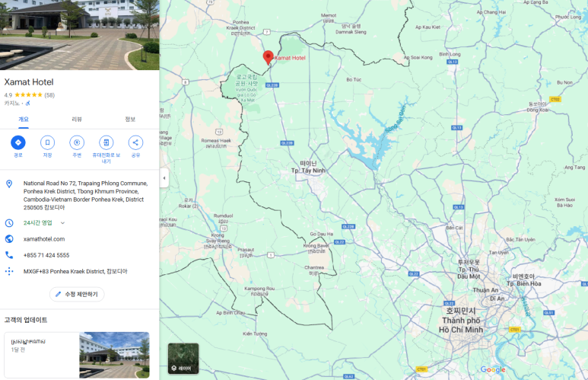Open the 정보 about tab

(x=130, y=120)
